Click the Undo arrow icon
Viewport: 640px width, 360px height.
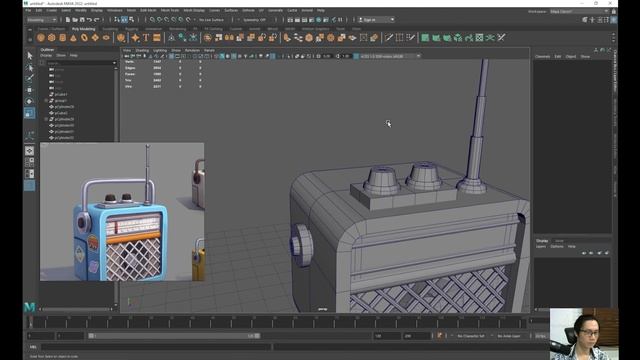[89, 20]
